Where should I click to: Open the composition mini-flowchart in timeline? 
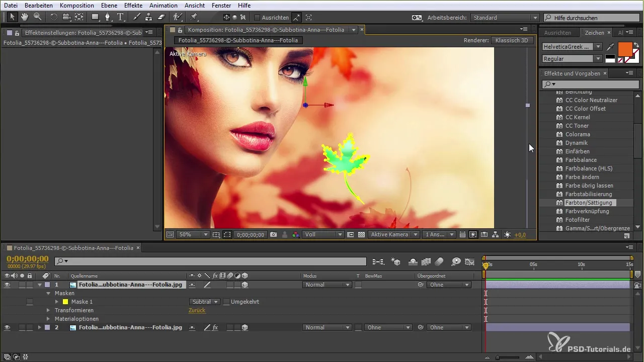[378, 261]
